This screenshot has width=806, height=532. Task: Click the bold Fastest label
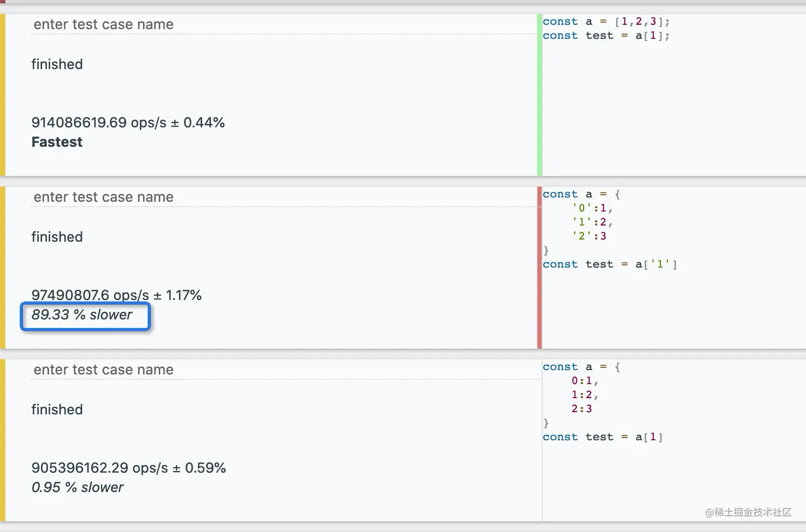[x=57, y=142]
